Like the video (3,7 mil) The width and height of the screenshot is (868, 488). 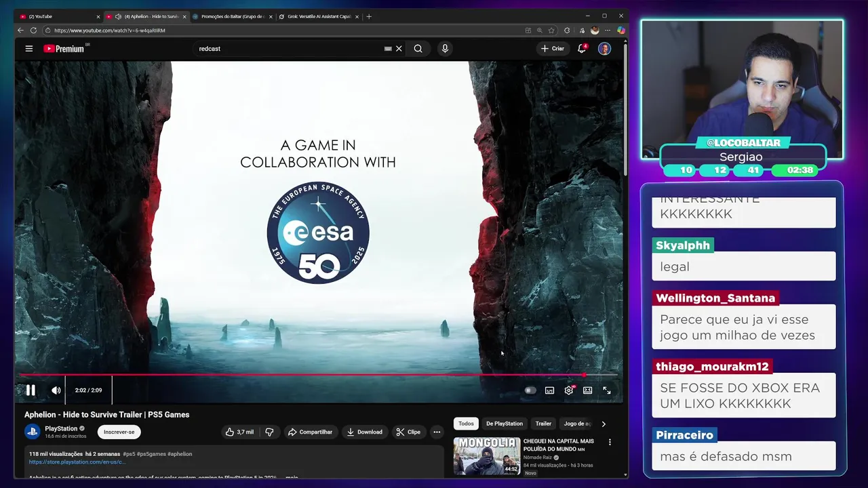point(239,432)
